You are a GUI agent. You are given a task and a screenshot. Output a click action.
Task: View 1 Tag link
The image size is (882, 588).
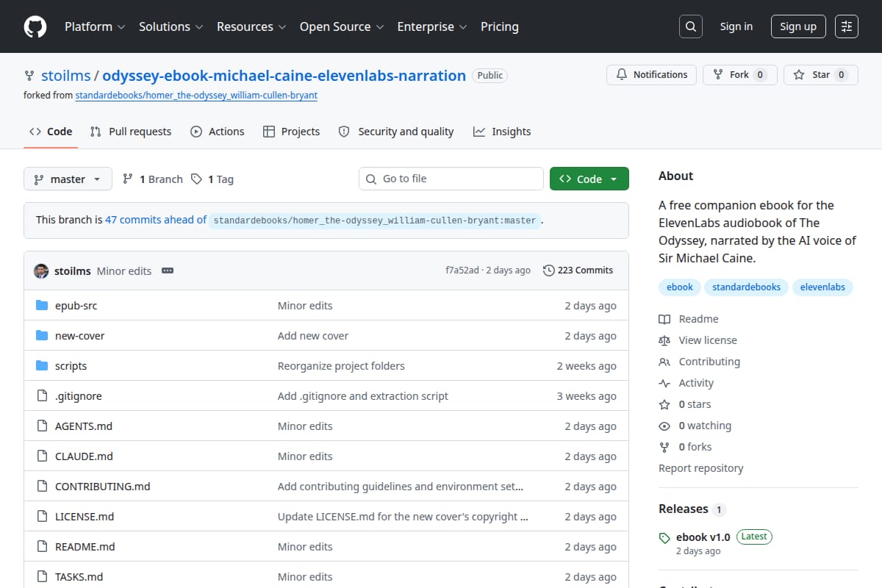point(212,179)
